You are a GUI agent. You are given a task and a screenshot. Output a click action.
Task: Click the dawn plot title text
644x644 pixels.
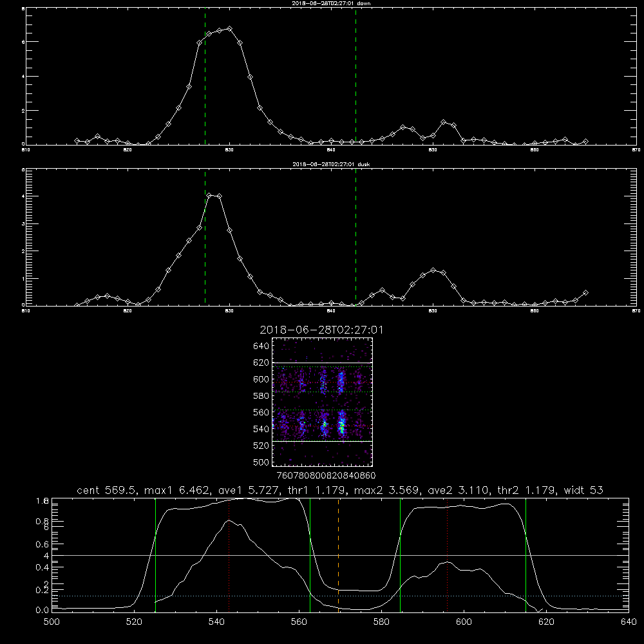(330, 3)
